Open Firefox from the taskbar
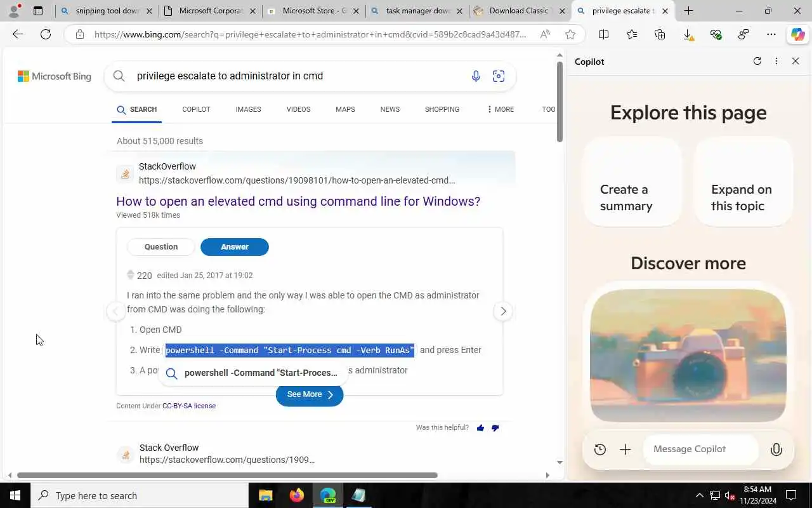Viewport: 812px width, 508px height. tap(296, 495)
